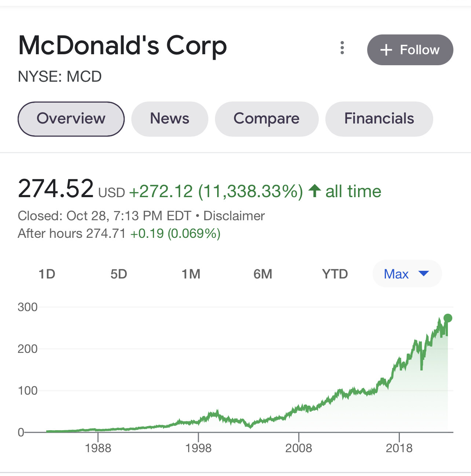The image size is (471, 476).
Task: Open the Max range dropdown
Action: pyautogui.click(x=406, y=274)
